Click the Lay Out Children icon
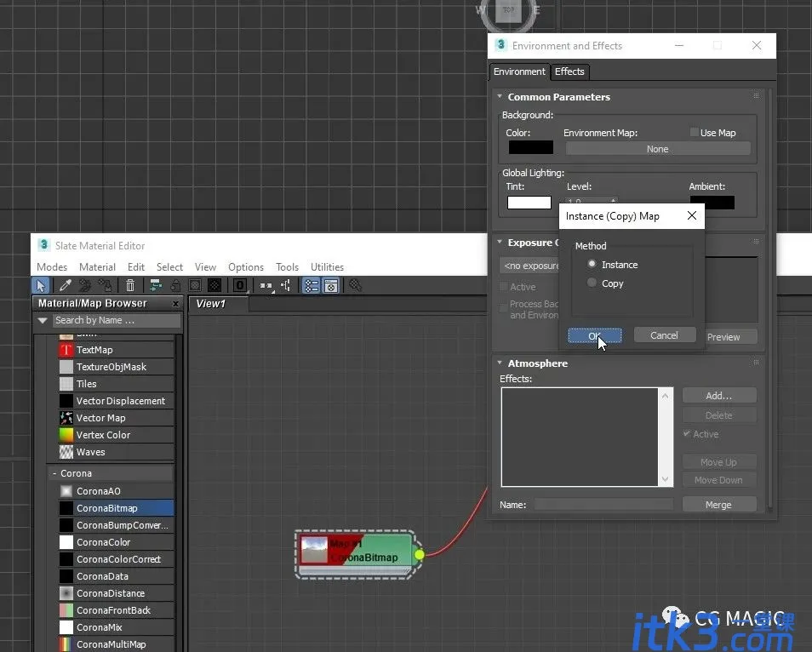This screenshot has height=652, width=812. tap(285, 285)
